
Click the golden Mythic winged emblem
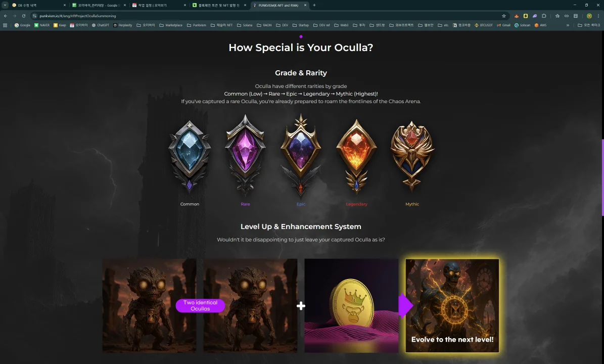(x=412, y=156)
